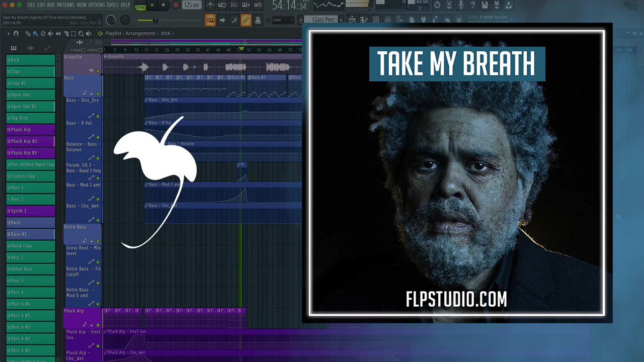
Task: Toggle blend recording overdub icon
Action: point(246,5)
